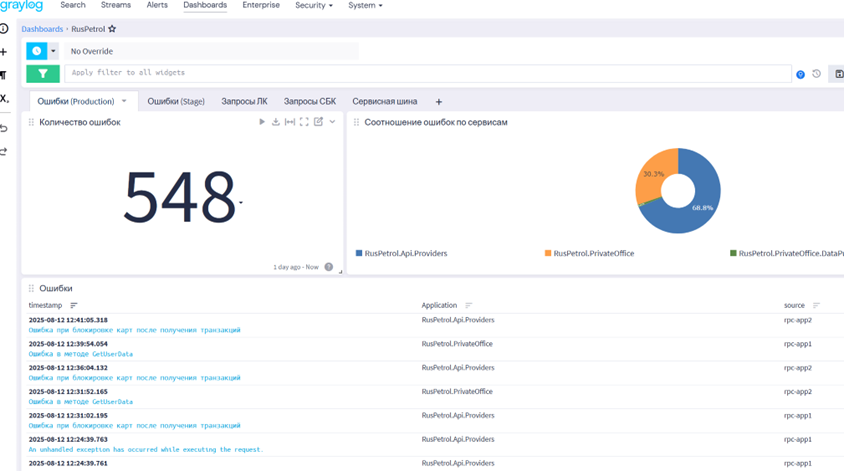Image resolution: width=844 pixels, height=471 pixels.
Task: Click the Graylog logo
Action: pos(22,5)
